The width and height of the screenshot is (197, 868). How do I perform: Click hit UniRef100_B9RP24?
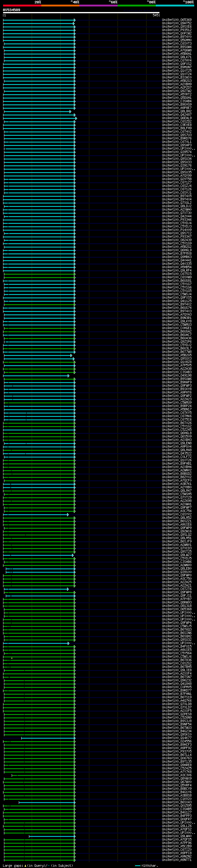pyautogui.click(x=177, y=406)
